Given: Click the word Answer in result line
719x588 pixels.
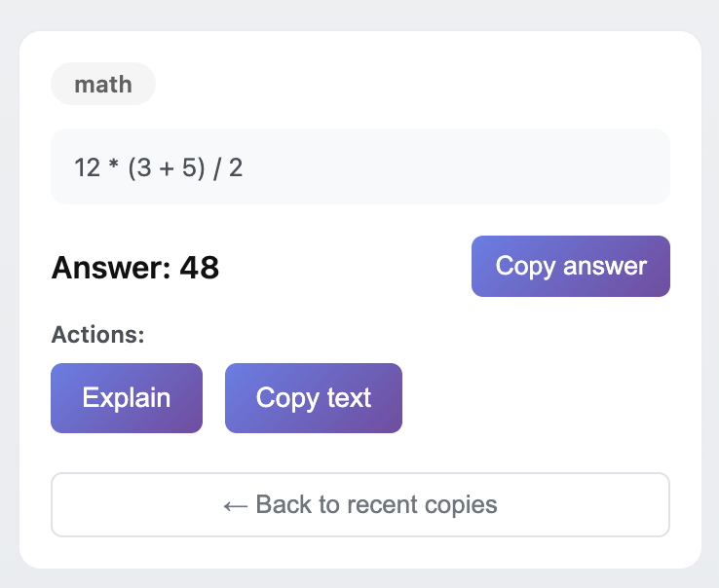Looking at the screenshot, I should [x=109, y=267].
